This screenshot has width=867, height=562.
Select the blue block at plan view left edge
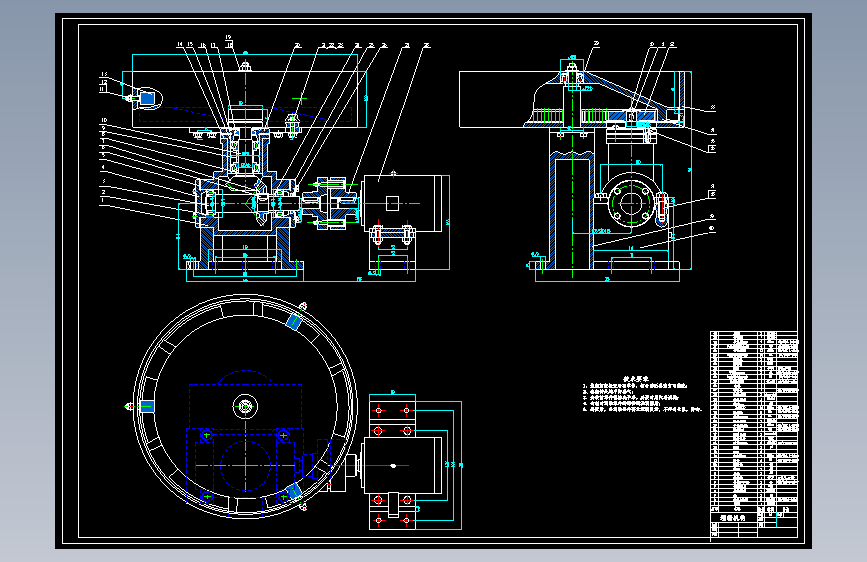(147, 406)
